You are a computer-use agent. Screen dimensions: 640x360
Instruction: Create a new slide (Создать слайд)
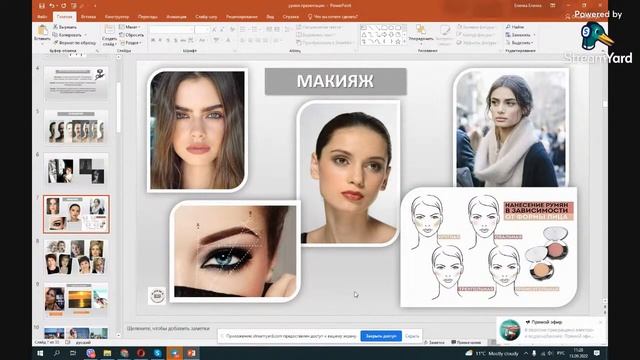(109, 35)
